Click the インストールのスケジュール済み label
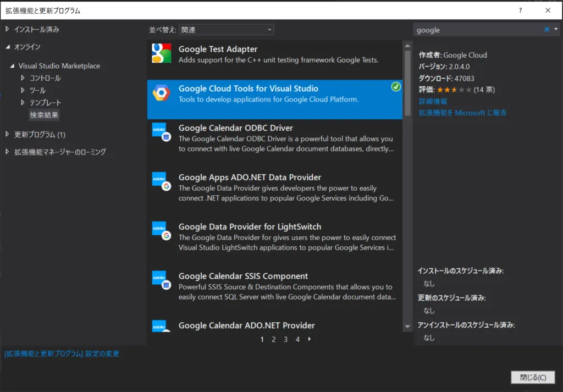The height and width of the screenshot is (392, 563). (461, 271)
